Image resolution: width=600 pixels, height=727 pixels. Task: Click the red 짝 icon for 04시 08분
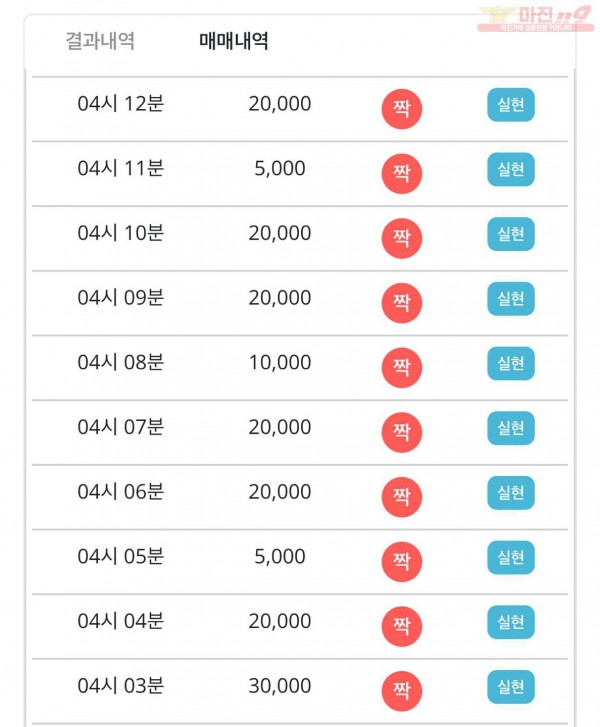402,368
